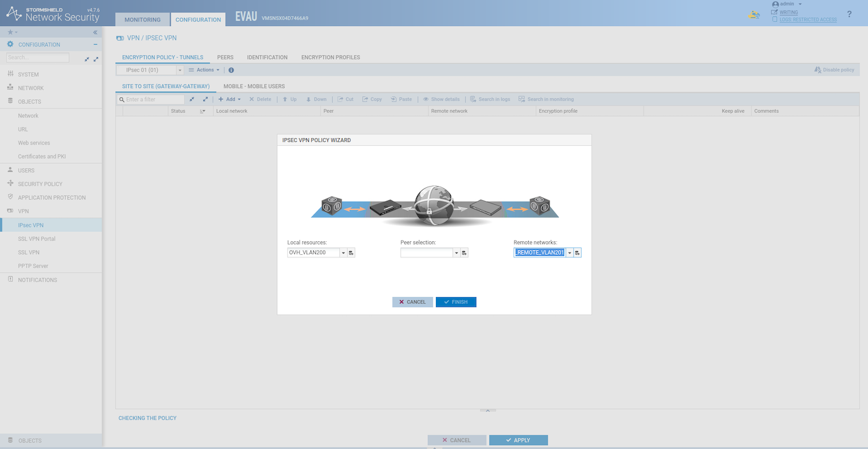Click FINISH in the IPsec wizard

pyautogui.click(x=456, y=302)
